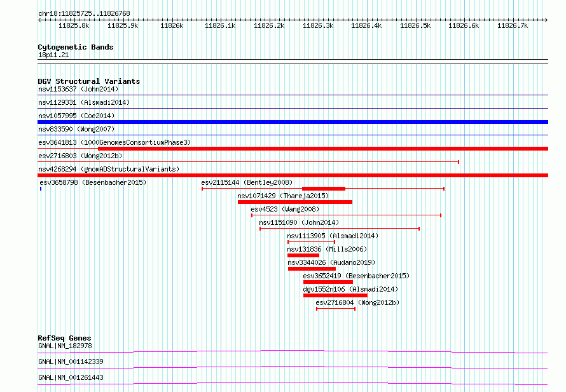Open esv4523 (Wang2008) variant label
566x392 pixels.
[x=285, y=209]
